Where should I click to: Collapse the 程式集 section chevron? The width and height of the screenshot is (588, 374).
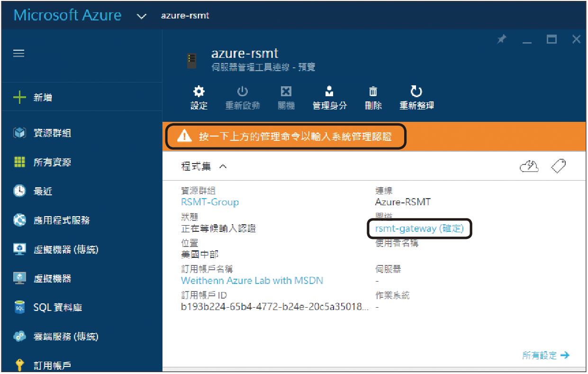(223, 166)
